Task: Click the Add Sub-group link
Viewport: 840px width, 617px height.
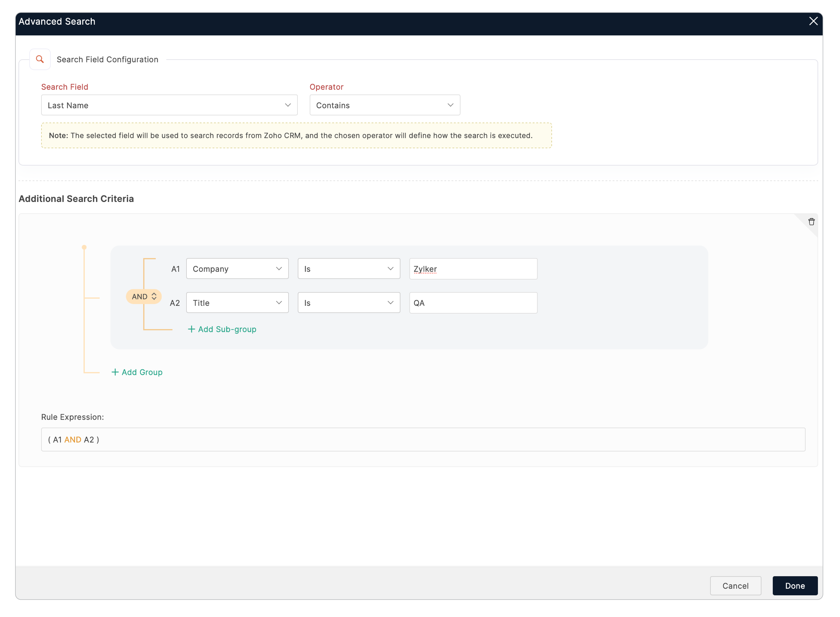Action: point(227,329)
